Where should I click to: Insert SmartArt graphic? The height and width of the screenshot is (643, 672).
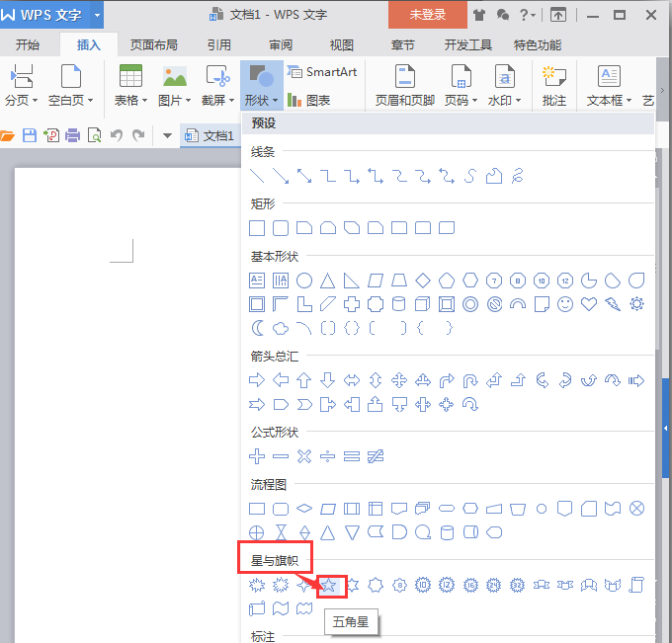322,72
